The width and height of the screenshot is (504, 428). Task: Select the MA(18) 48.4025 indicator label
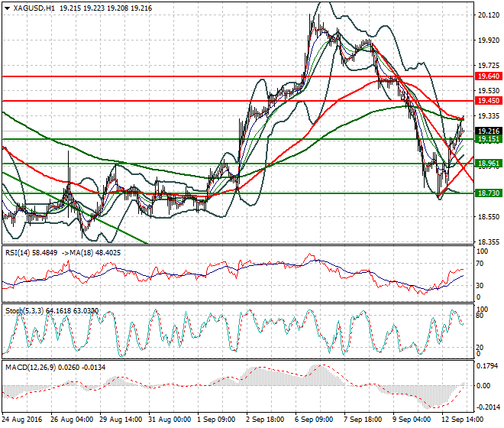pyautogui.click(x=95, y=253)
